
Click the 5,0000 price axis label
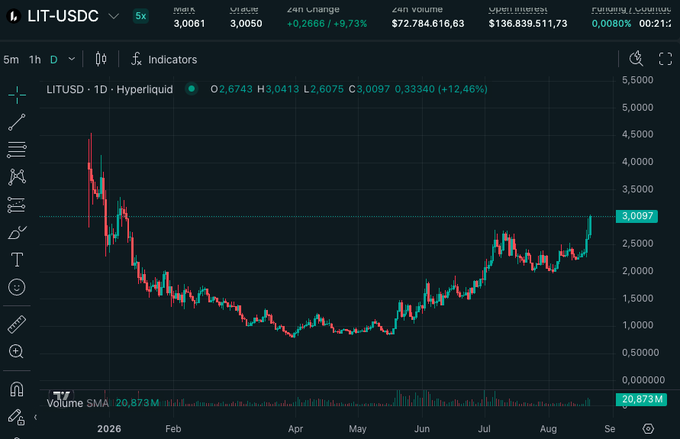click(638, 107)
